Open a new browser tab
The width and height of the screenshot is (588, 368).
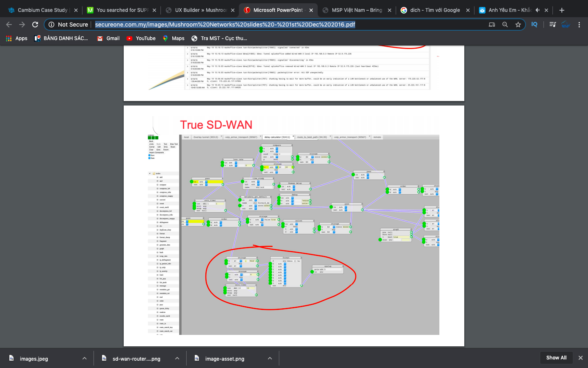[x=562, y=10]
